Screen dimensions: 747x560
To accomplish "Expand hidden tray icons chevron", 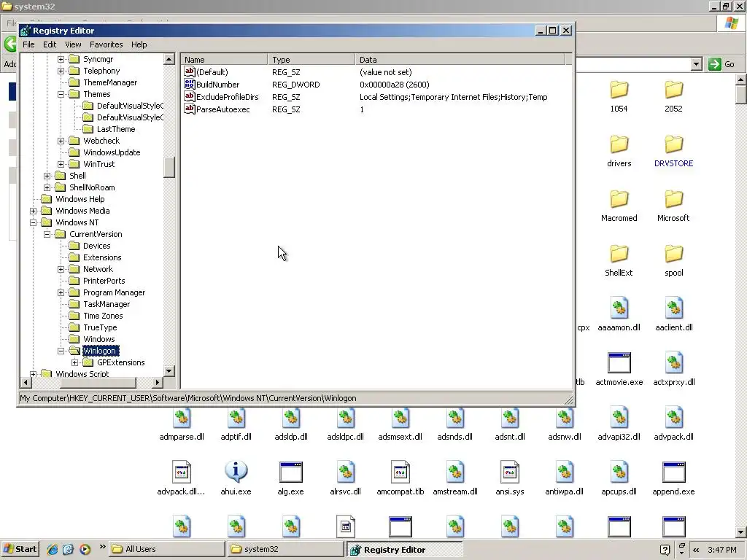I will pos(696,550).
